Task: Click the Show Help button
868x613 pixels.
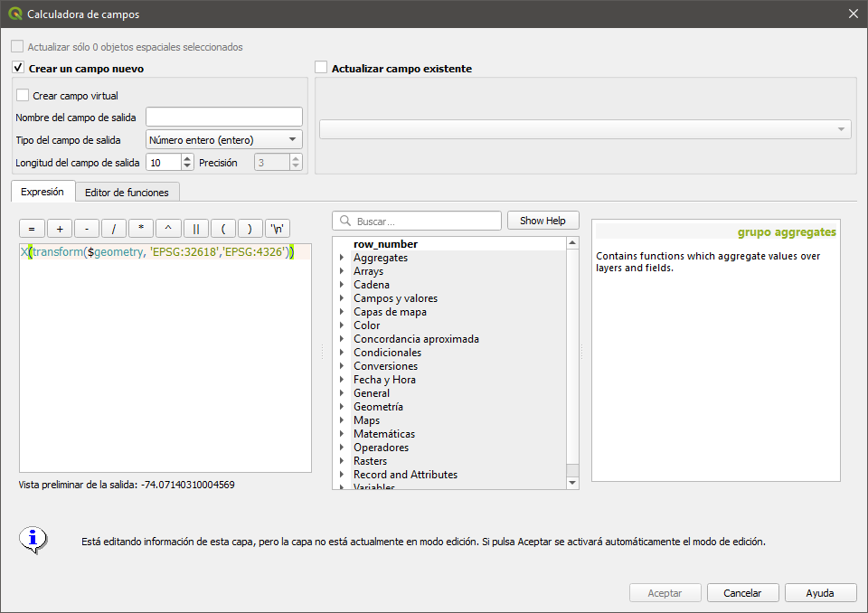Action: [542, 221]
